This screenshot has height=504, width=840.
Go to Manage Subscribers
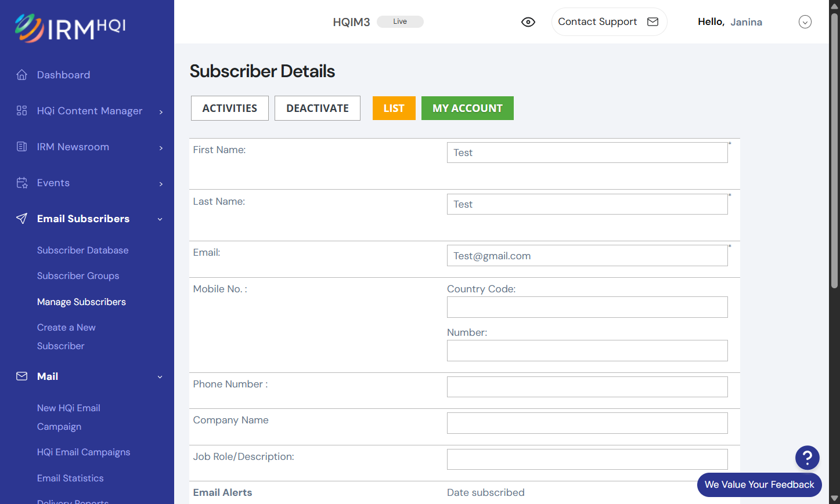[x=81, y=302]
